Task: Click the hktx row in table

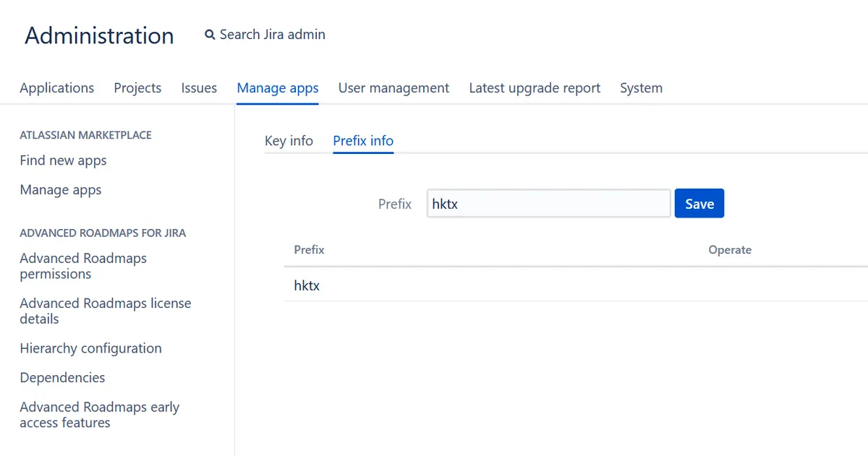Action: point(576,285)
